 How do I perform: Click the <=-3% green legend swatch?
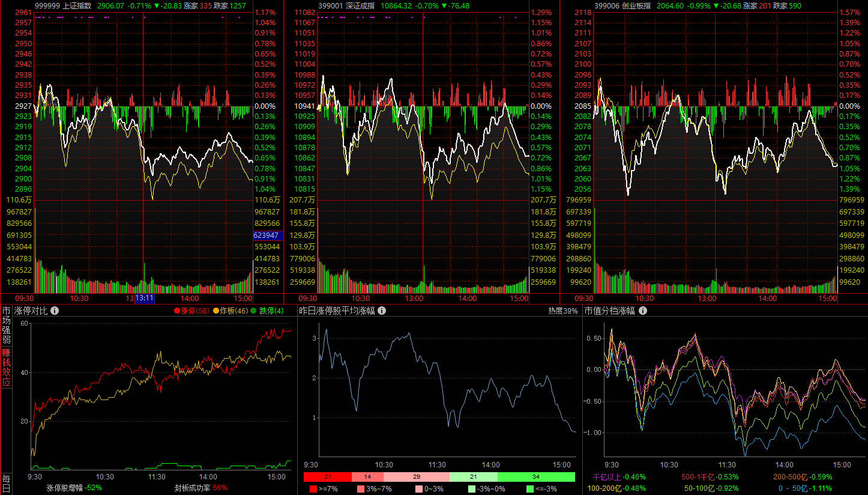[x=529, y=488]
